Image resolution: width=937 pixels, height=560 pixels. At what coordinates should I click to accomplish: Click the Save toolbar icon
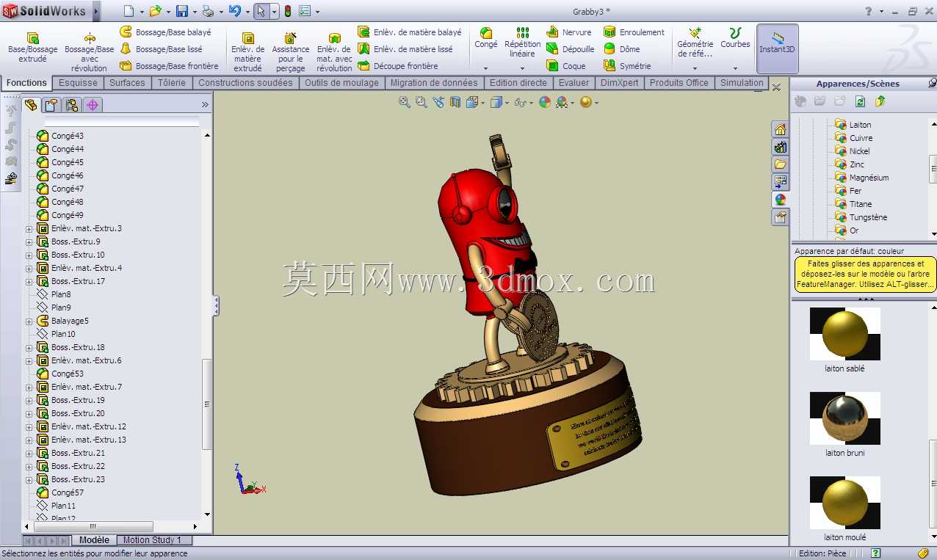(181, 11)
